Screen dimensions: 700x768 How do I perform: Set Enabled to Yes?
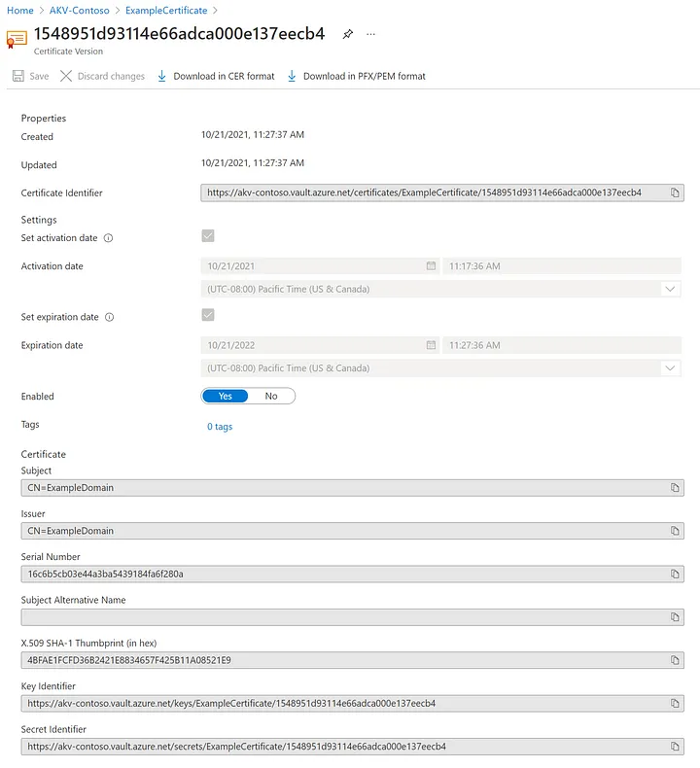[x=225, y=396]
